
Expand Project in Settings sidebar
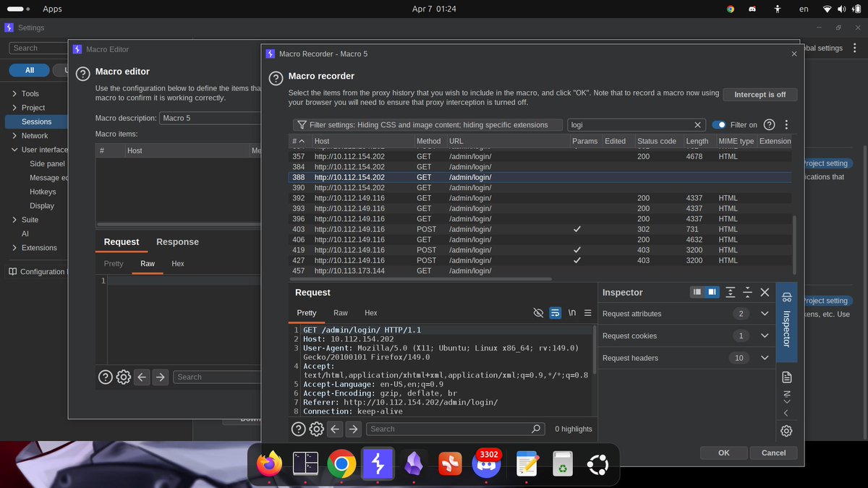[x=14, y=107]
